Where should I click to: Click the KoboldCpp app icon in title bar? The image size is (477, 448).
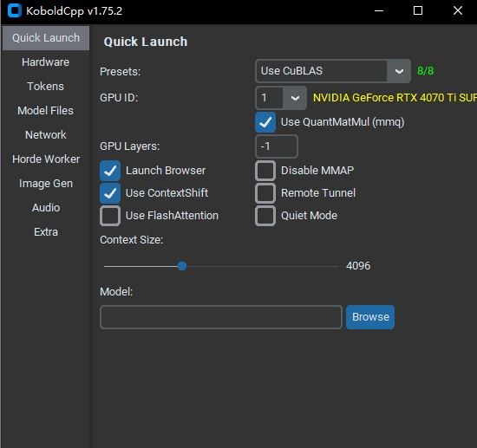[x=15, y=10]
